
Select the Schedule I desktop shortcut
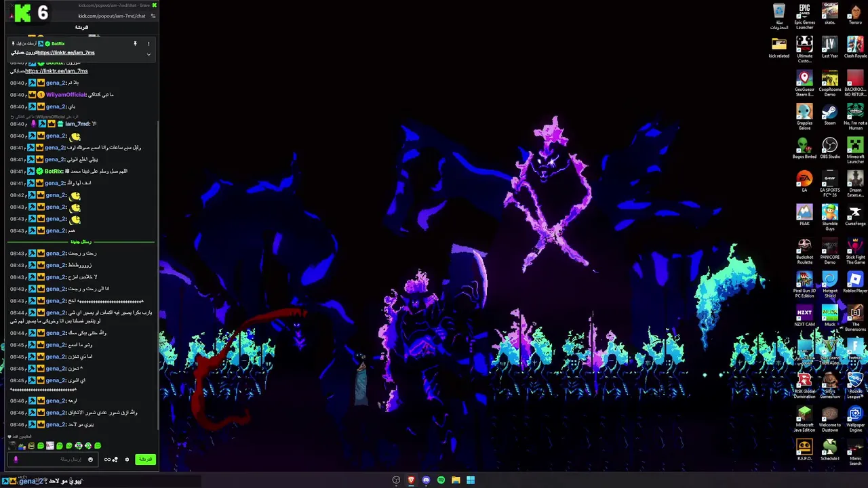coord(830,451)
